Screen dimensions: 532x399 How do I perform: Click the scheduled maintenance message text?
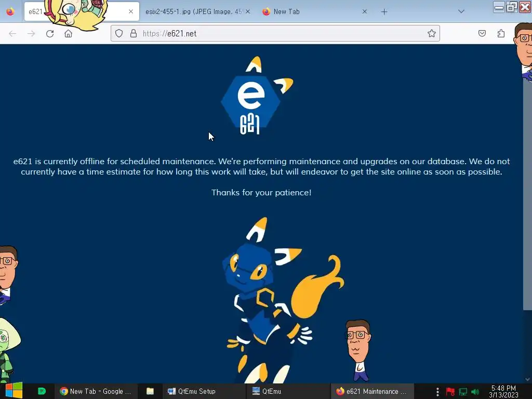[x=261, y=166]
